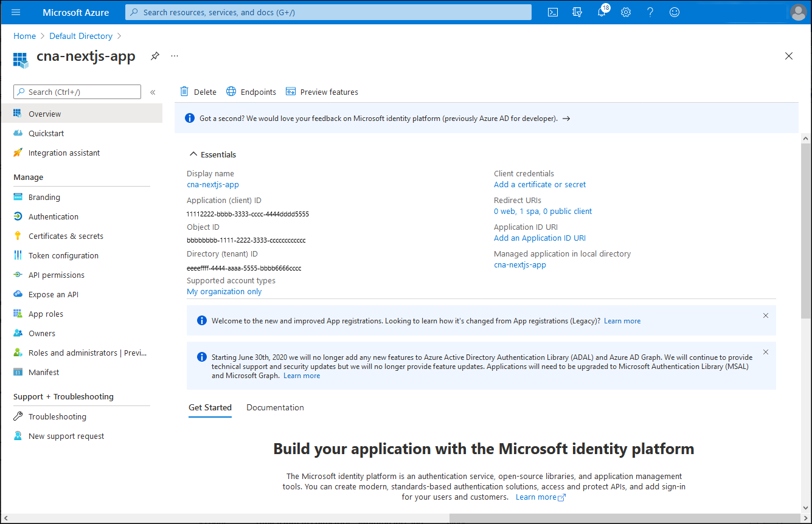Click the Delete trash icon

click(184, 92)
